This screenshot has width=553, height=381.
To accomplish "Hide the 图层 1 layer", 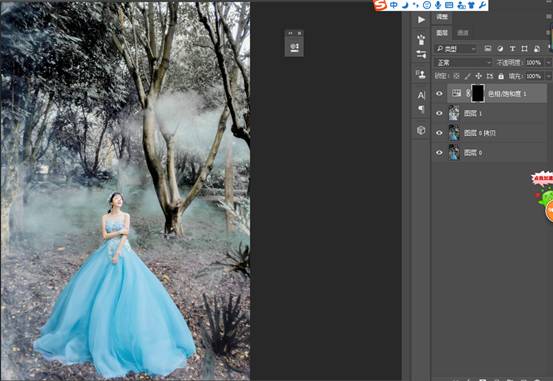I will 439,113.
